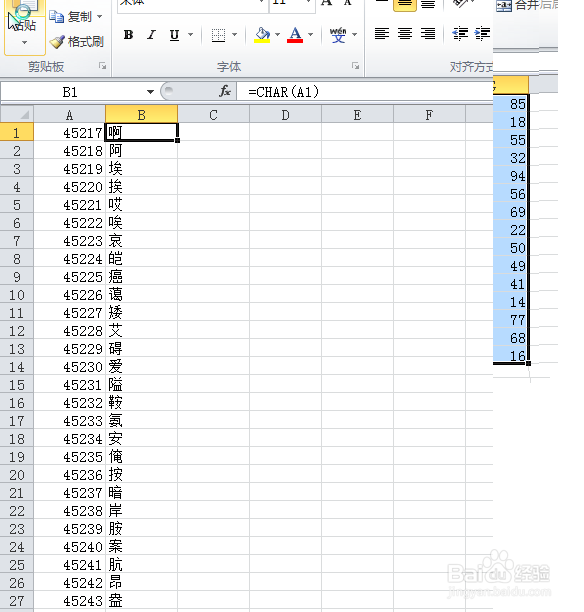This screenshot has height=612, width=584.
Task: Click cell containing 45217
Action: pos(69,133)
